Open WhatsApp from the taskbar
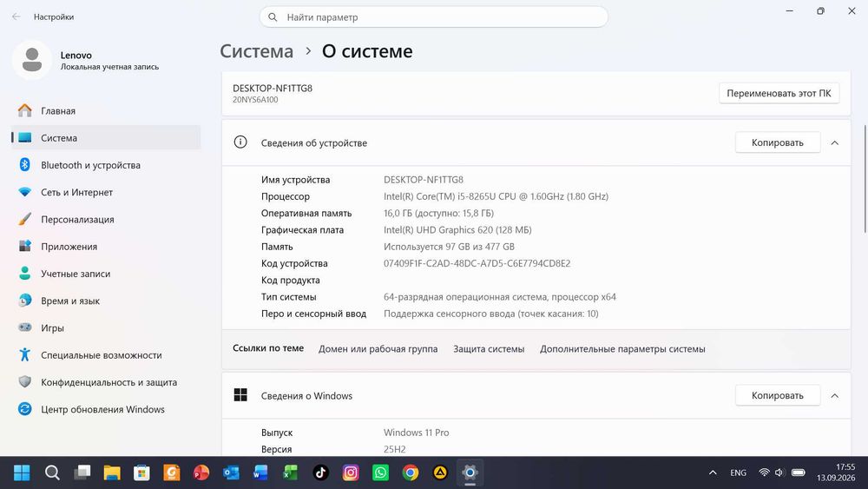 [x=380, y=472]
